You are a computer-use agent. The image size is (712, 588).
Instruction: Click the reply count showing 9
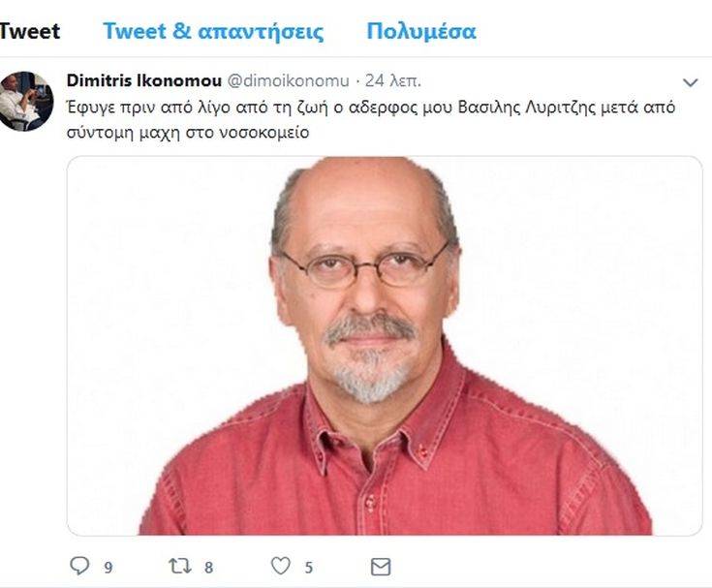(x=108, y=568)
